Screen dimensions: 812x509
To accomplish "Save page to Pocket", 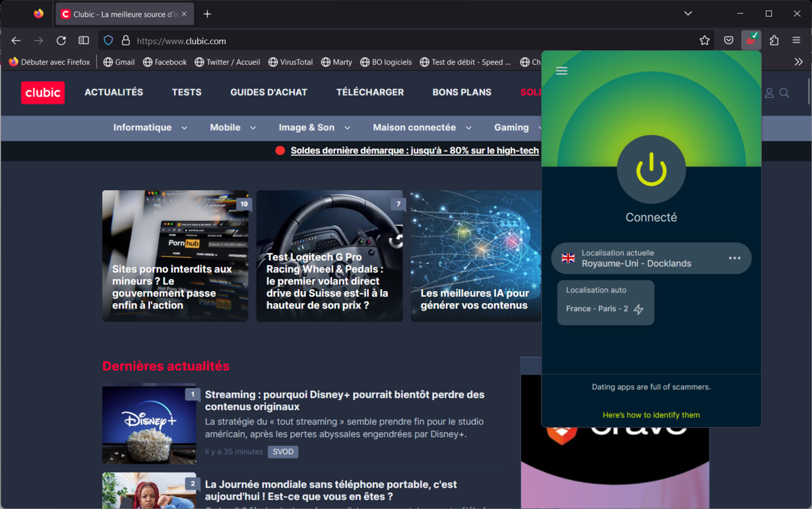I will (x=729, y=41).
